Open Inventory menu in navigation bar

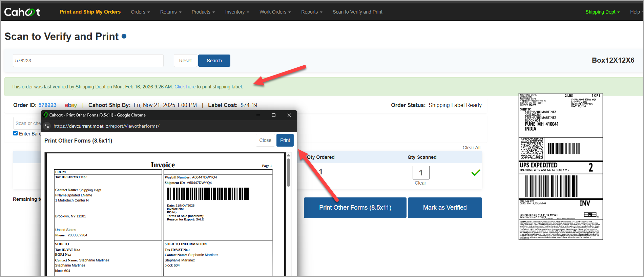tap(237, 12)
